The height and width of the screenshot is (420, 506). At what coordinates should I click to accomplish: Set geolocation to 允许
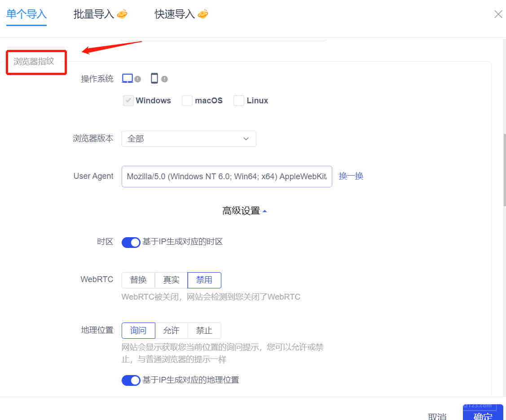tap(171, 330)
